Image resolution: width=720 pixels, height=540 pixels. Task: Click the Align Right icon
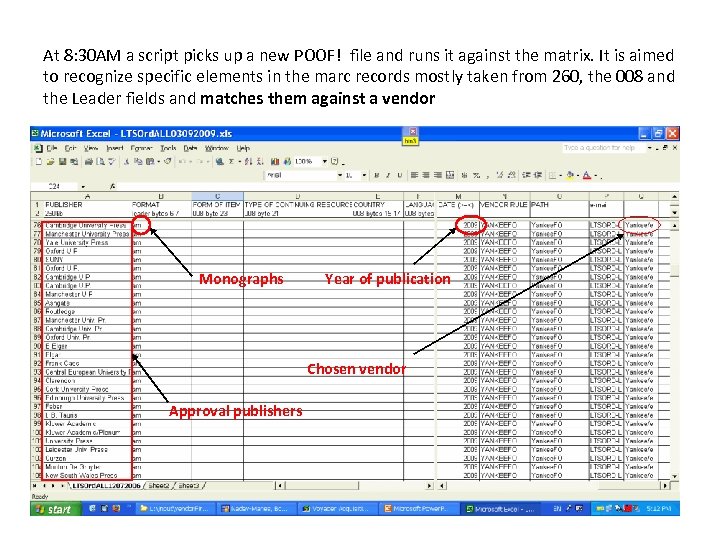pos(438,175)
